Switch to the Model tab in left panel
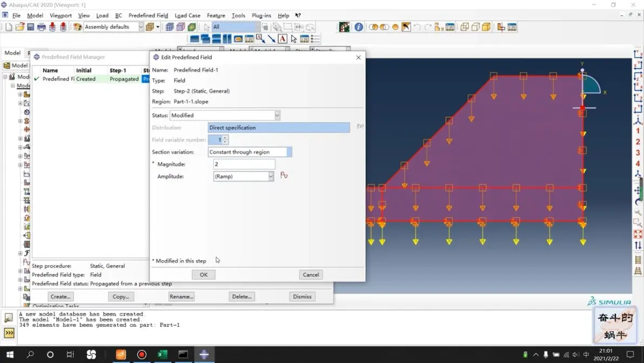The image size is (644, 363). 12,53
